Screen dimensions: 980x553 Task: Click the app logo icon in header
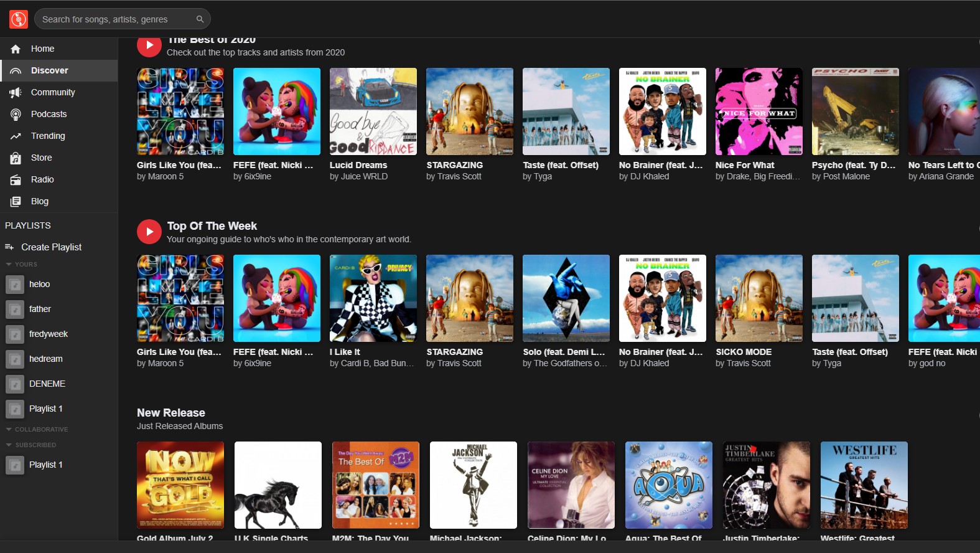(19, 19)
